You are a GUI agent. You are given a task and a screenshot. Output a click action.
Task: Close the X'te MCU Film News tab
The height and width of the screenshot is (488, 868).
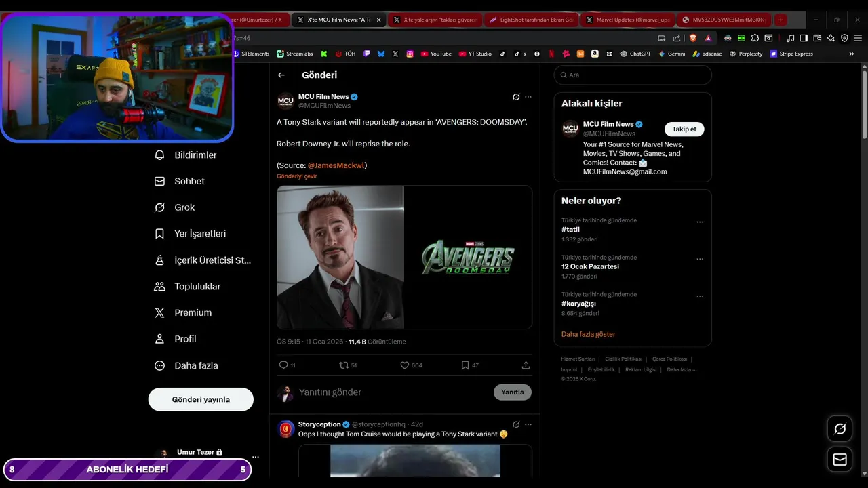point(378,20)
